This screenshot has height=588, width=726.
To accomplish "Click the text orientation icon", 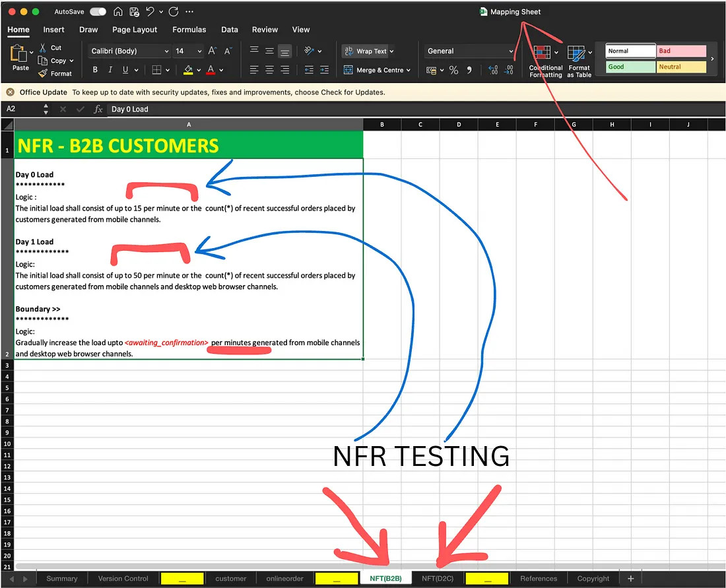I will point(309,50).
